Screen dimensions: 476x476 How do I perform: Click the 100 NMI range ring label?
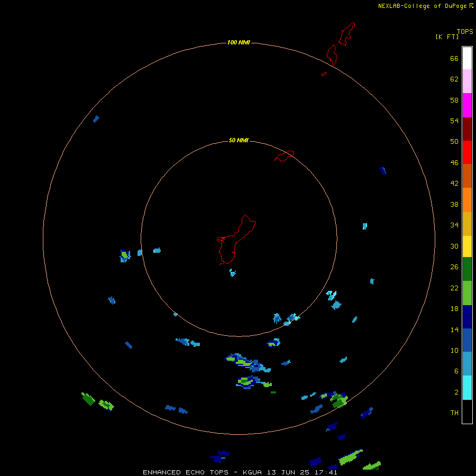point(239,42)
